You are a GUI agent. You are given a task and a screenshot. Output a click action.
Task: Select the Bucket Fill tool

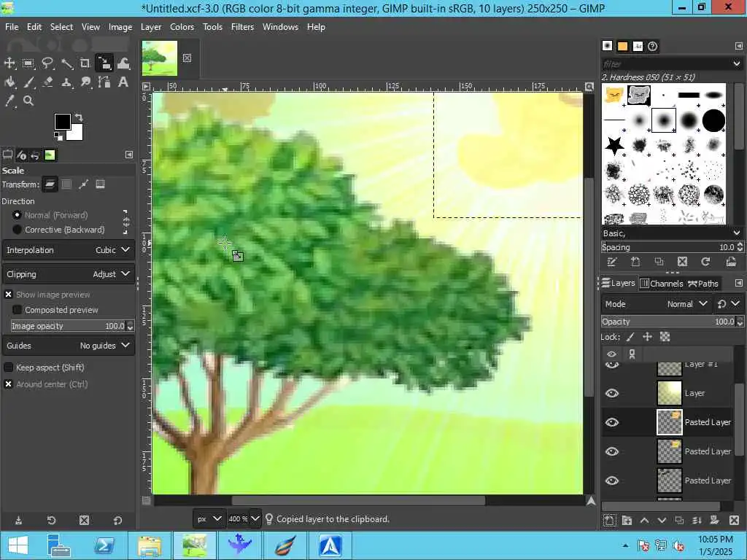9,82
